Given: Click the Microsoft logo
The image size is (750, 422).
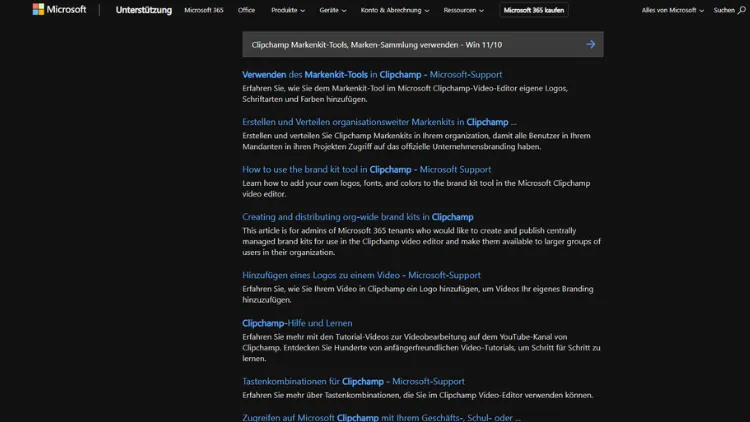Looking at the screenshot, I should pyautogui.click(x=59, y=10).
